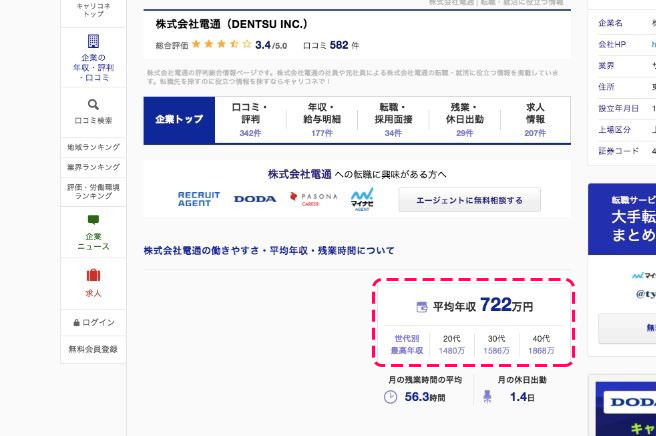Click the 証券コード row label
The width and height of the screenshot is (656, 436).
tap(618, 151)
